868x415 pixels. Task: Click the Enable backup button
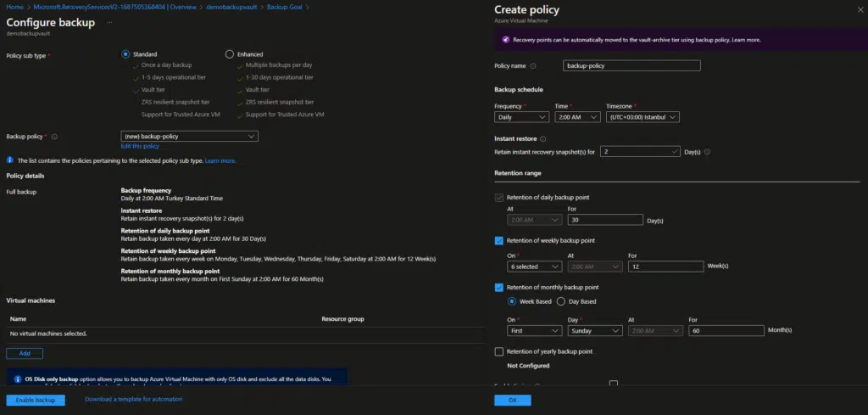tap(36, 400)
